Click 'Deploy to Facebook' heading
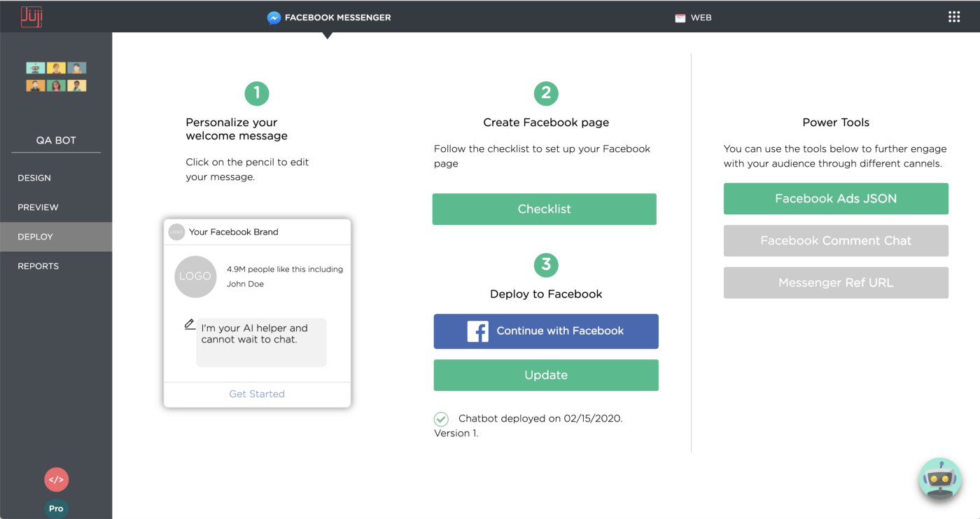Screen dimensions: 980x519 [546, 294]
